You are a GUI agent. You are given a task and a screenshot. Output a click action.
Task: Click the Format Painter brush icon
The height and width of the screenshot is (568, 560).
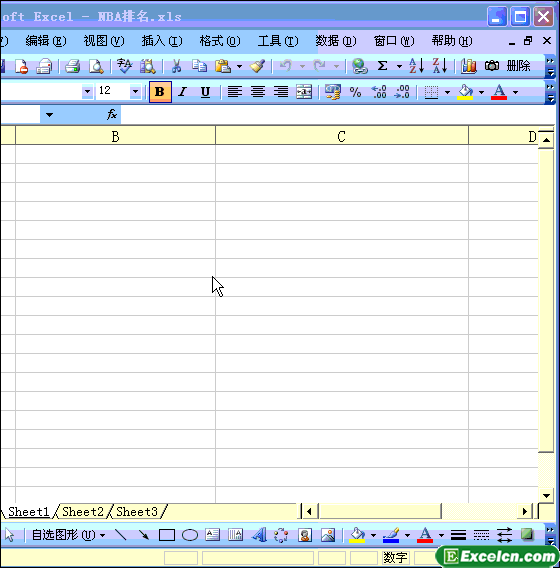[x=258, y=66]
